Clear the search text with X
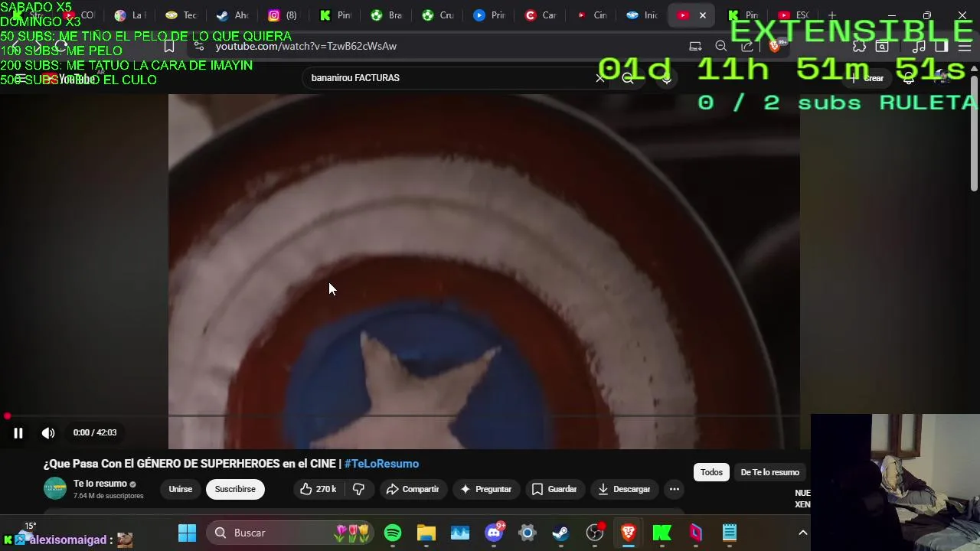The width and height of the screenshot is (980, 551). coord(600,78)
